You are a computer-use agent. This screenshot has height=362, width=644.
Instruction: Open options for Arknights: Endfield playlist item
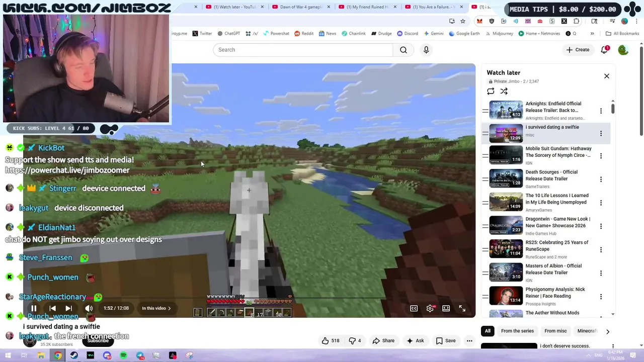point(601,111)
